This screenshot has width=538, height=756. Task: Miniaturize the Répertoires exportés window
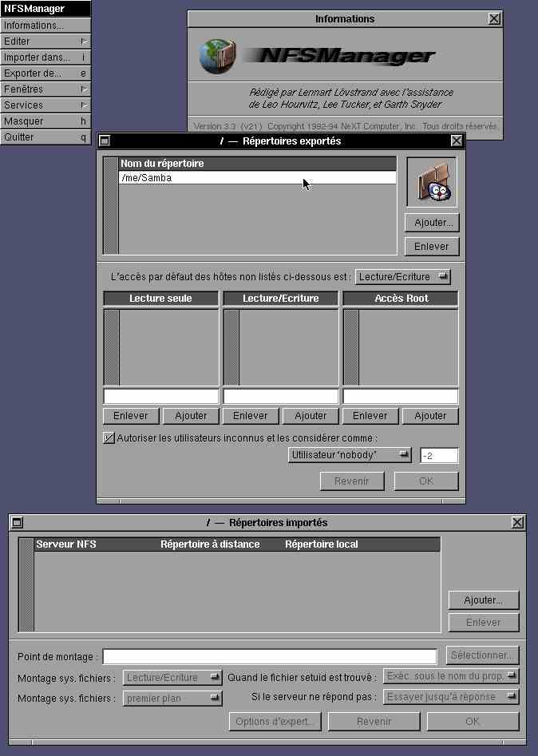(x=105, y=141)
